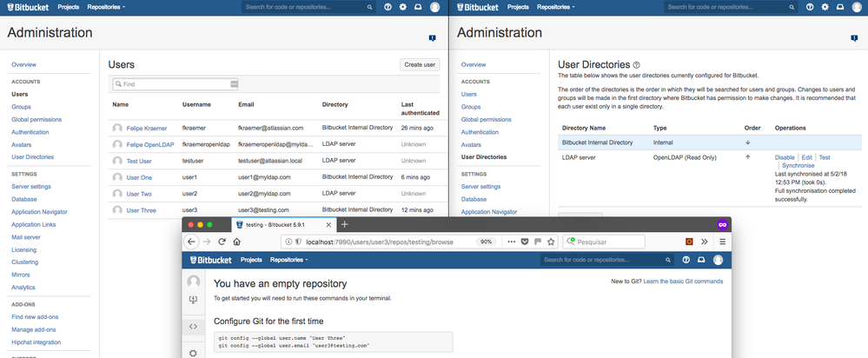Click the clone icon in Firefox repository sidebar

point(193,300)
